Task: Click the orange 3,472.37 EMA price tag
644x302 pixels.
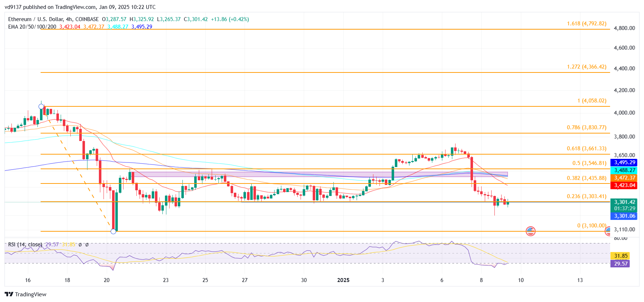Action: (x=624, y=178)
